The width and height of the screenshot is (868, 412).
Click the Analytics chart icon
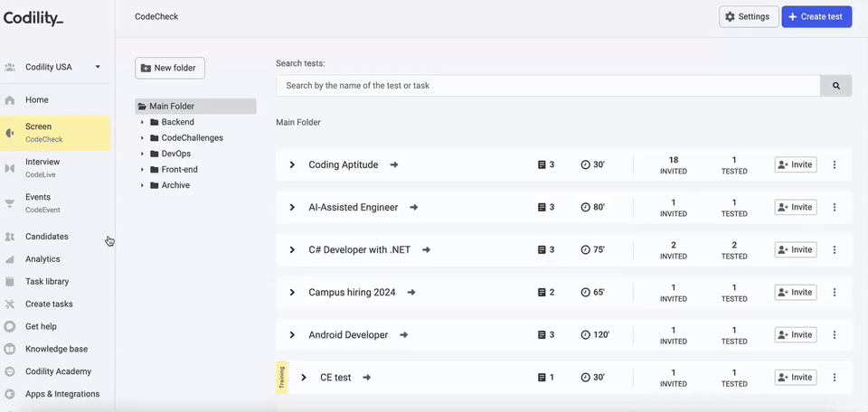(x=9, y=259)
